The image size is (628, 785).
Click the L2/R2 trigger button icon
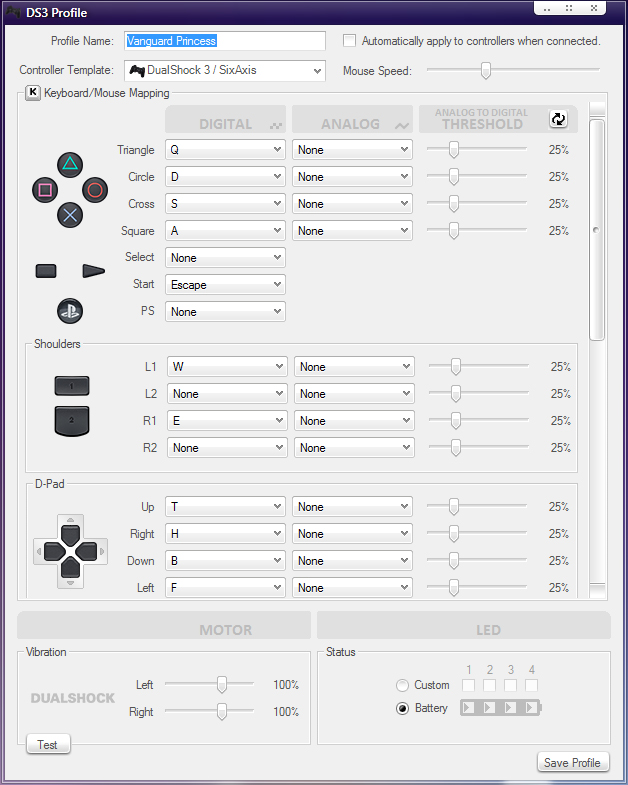click(72, 421)
